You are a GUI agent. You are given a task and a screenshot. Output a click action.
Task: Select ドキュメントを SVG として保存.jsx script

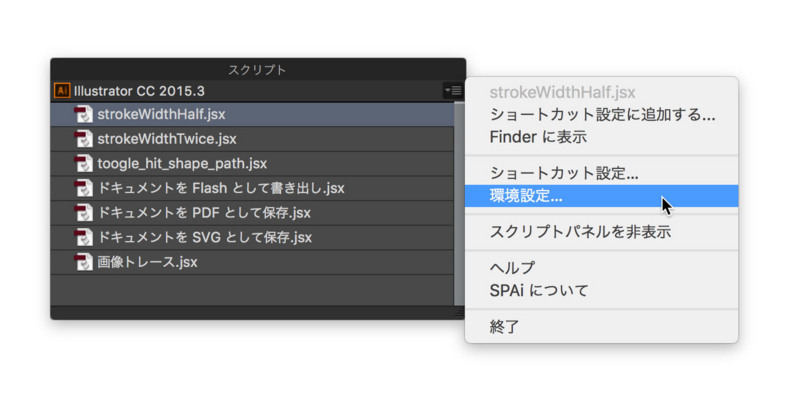(x=252, y=237)
